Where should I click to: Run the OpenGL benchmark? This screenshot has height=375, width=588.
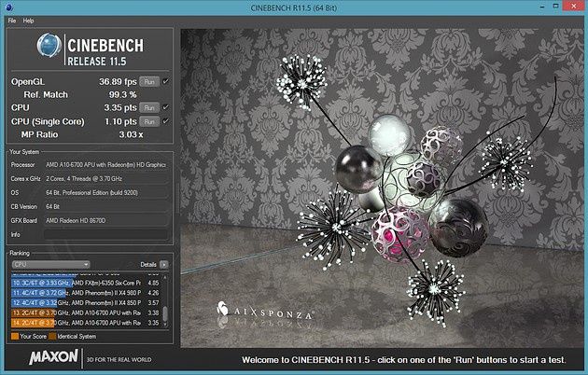click(149, 82)
